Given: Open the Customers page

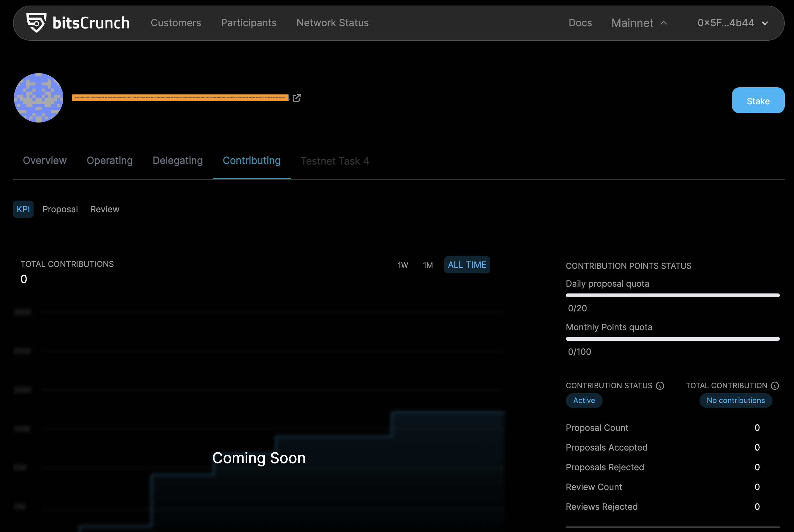Looking at the screenshot, I should point(176,23).
